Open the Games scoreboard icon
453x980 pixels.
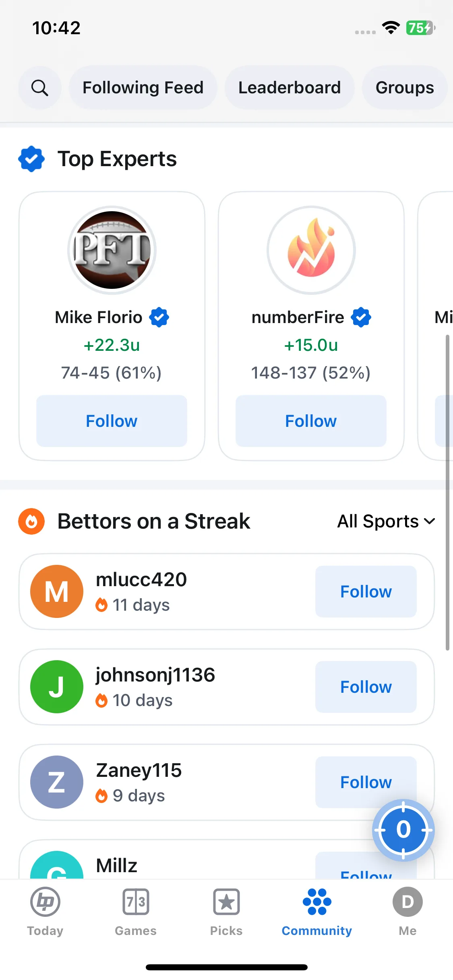[x=136, y=902]
